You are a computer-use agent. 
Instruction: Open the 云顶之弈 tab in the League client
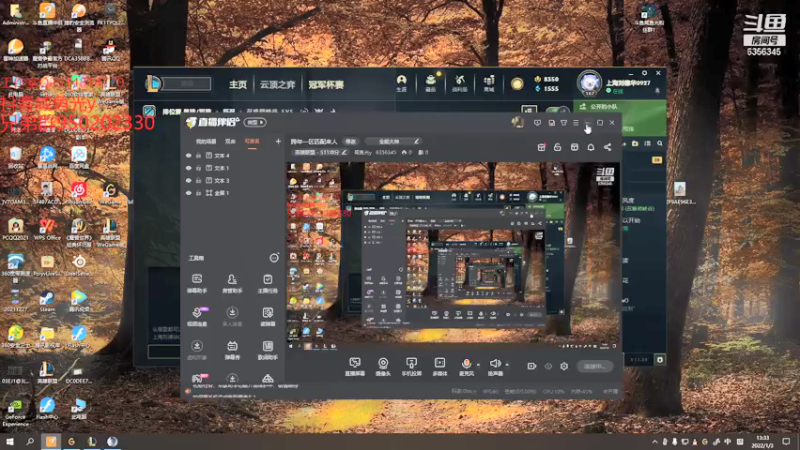[278, 85]
